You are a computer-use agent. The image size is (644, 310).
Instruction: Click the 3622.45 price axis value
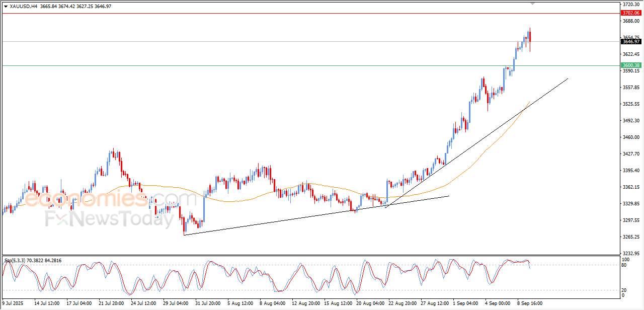pyautogui.click(x=631, y=54)
